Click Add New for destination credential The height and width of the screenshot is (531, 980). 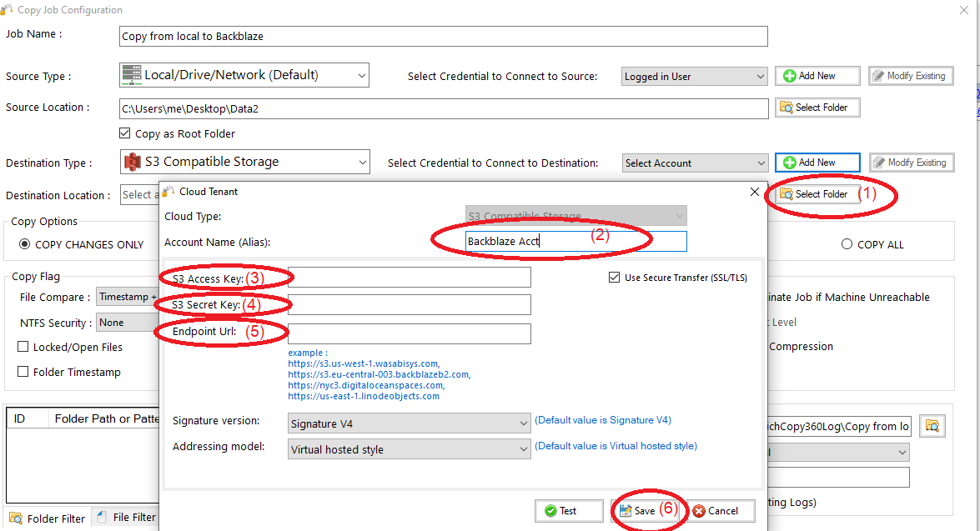coord(817,163)
